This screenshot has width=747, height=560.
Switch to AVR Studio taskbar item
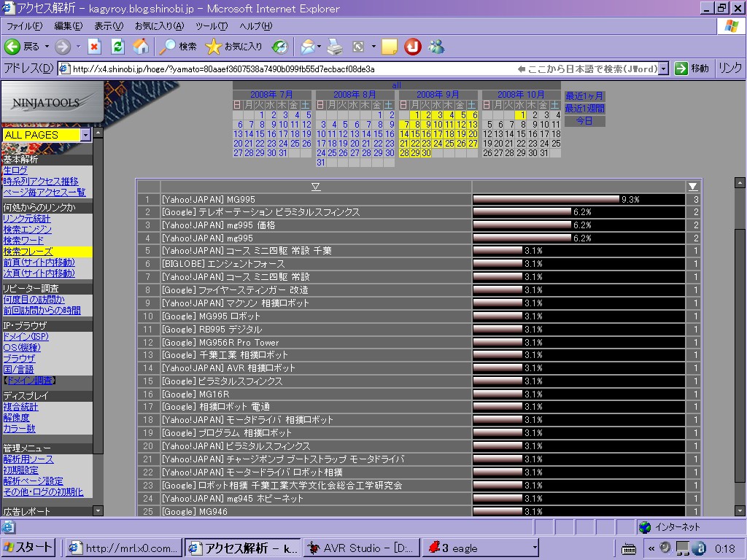[361, 548]
